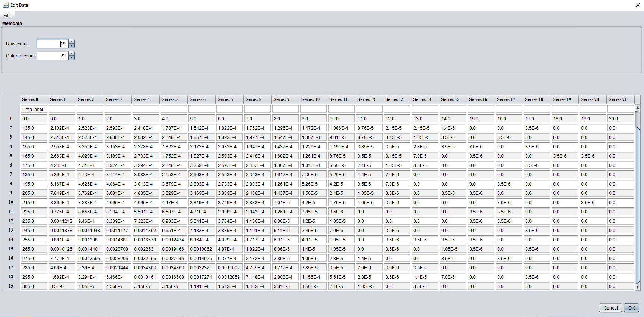Close the Edit Data window
644x317 pixels.
point(638,5)
